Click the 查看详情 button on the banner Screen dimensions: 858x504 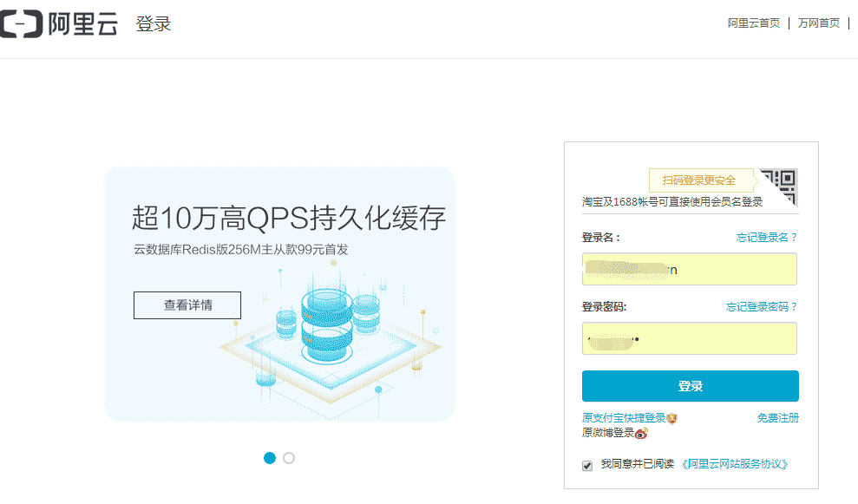pos(187,305)
